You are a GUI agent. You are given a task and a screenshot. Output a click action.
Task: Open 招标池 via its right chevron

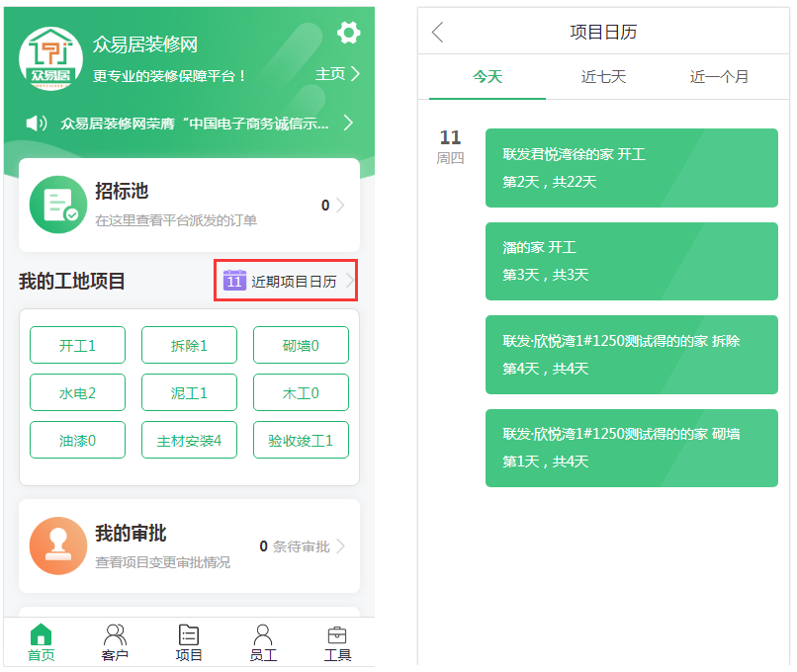tap(341, 206)
